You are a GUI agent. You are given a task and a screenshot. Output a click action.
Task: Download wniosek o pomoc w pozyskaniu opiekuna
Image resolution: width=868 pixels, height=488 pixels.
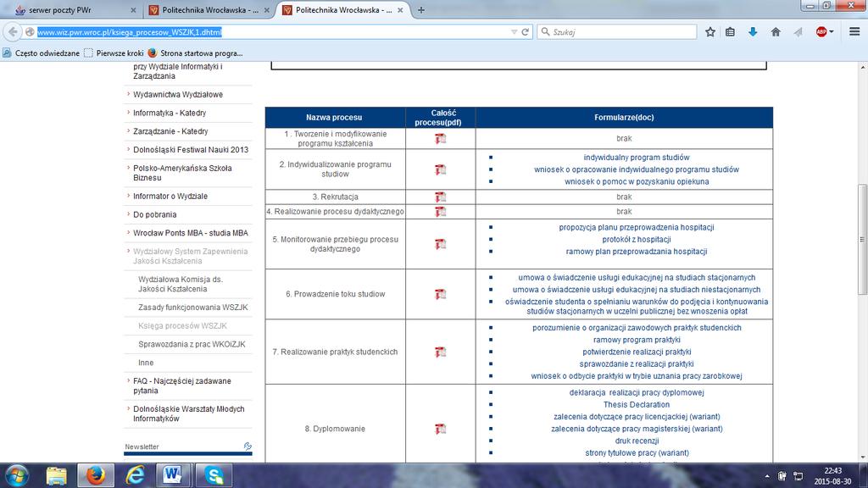pyautogui.click(x=637, y=181)
